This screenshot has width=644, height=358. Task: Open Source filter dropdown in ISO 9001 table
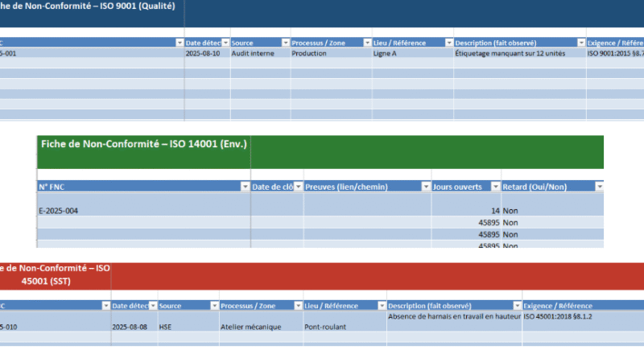tap(285, 43)
